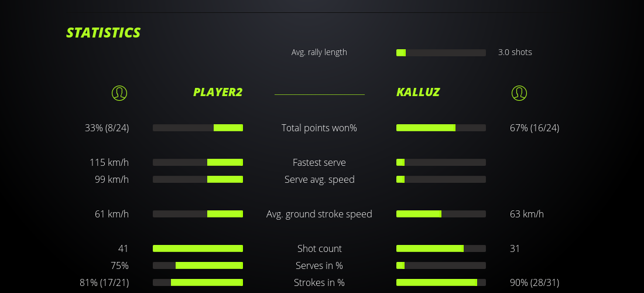Viewport: 644px width, 293px height.
Task: Click KALLUZ's Total points won bar
Action: point(441,128)
